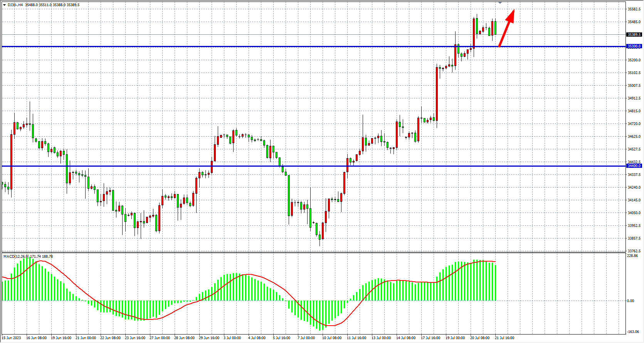Click the 35582.5 price axis label
Image resolution: width=644 pixels, height=343 pixels.
634,9
